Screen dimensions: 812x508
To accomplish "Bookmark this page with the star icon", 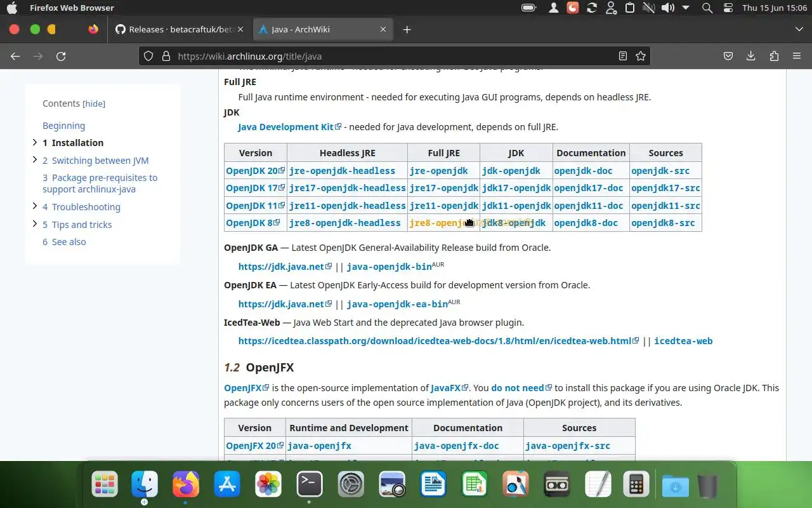I will pyautogui.click(x=641, y=56).
